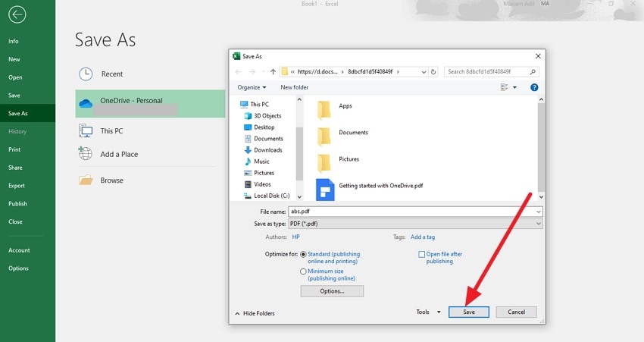Click the back arrow circle icon in Excel
The width and height of the screenshot is (644, 342).
click(x=17, y=15)
